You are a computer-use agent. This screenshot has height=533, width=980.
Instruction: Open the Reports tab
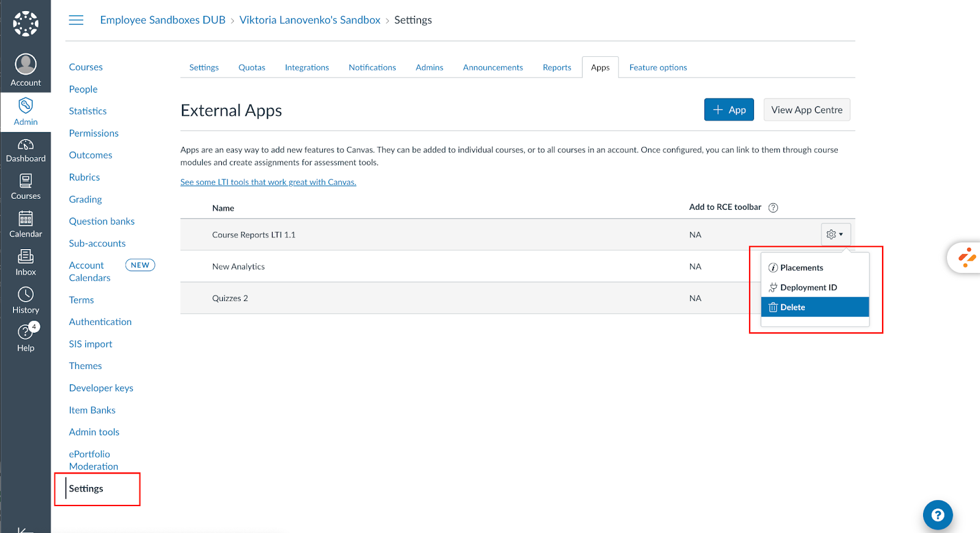pos(557,67)
